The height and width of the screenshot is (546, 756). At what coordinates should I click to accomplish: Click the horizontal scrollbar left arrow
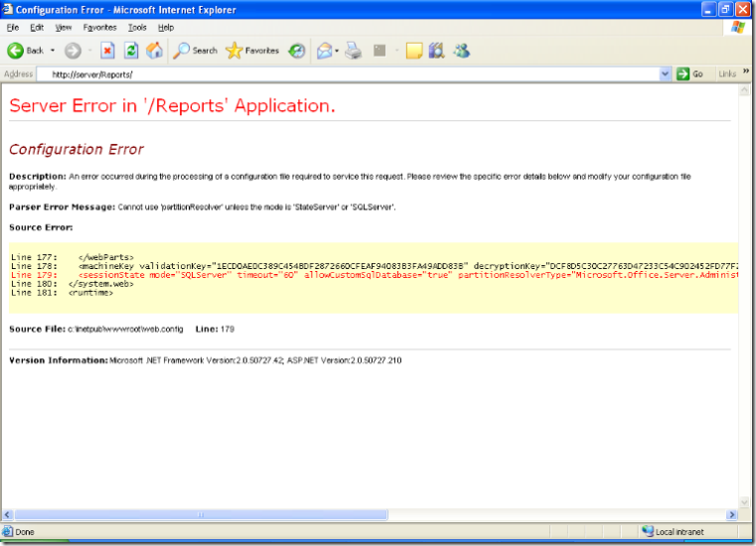[7, 515]
